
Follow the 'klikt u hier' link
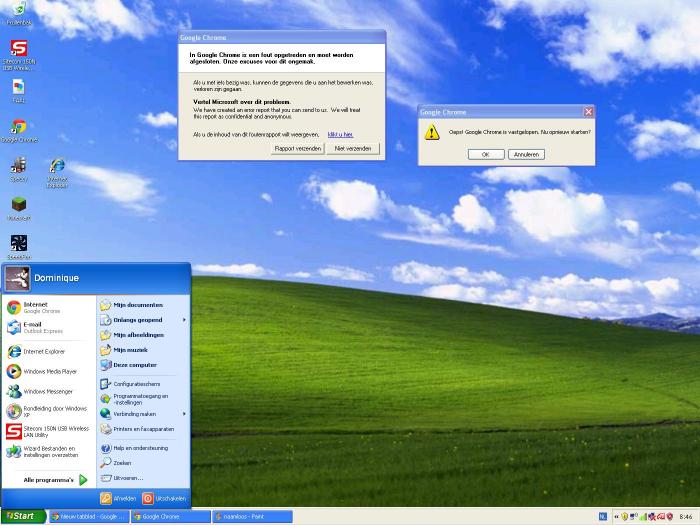pyautogui.click(x=340, y=134)
